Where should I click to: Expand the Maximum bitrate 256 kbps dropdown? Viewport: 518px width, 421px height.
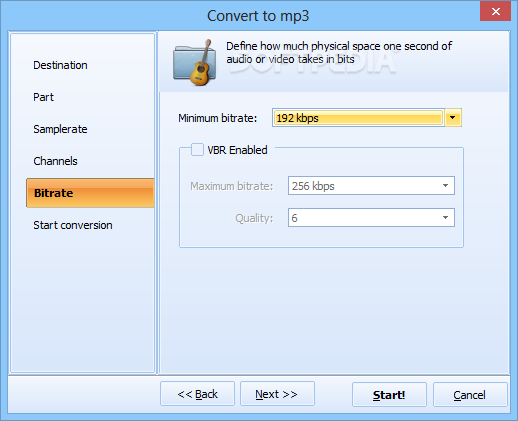tap(371, 186)
